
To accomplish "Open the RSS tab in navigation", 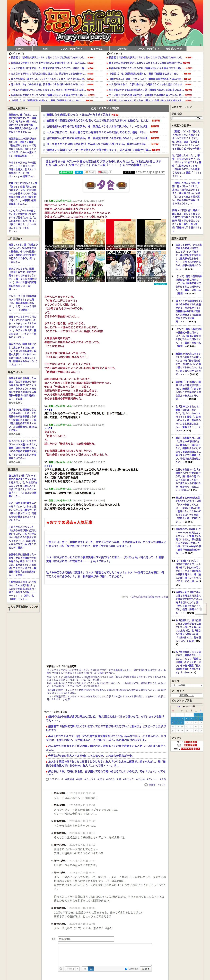I will (45, 49).
